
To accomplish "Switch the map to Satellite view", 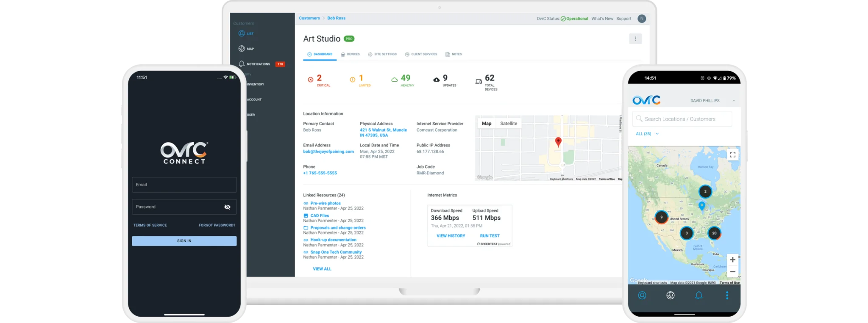I will pyautogui.click(x=509, y=124).
